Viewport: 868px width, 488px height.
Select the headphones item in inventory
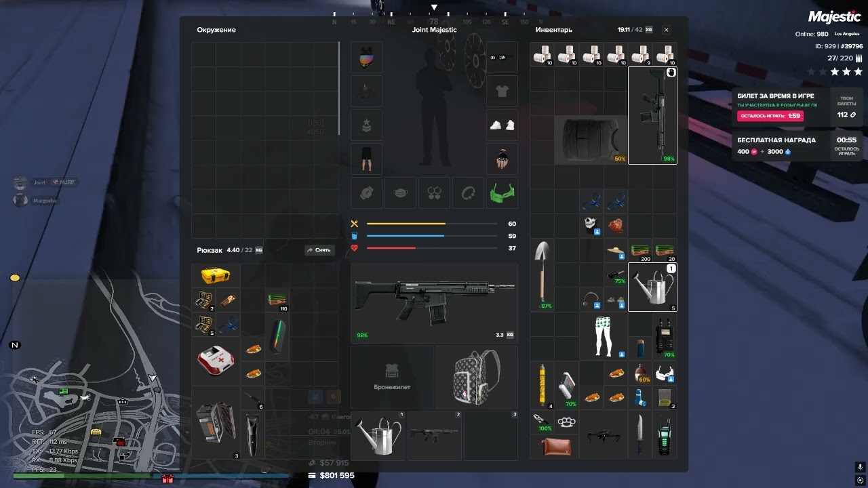click(x=591, y=299)
